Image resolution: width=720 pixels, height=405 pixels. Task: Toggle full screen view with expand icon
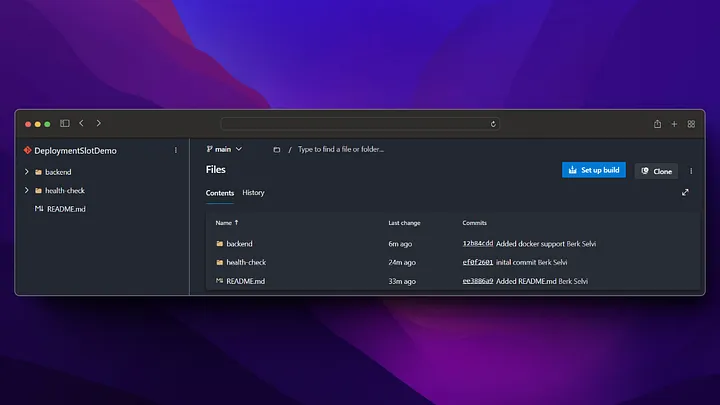click(685, 192)
